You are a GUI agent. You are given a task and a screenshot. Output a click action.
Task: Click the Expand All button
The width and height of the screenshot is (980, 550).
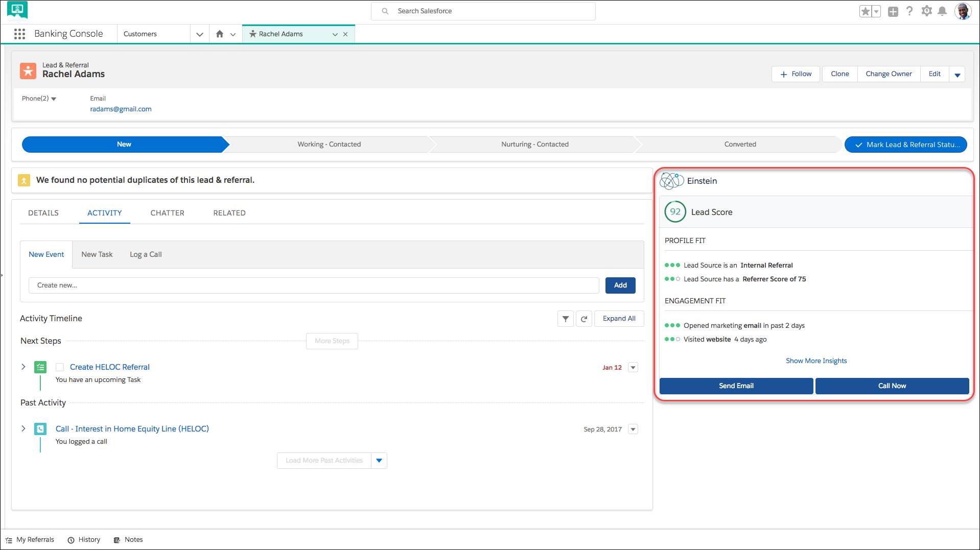click(x=619, y=319)
